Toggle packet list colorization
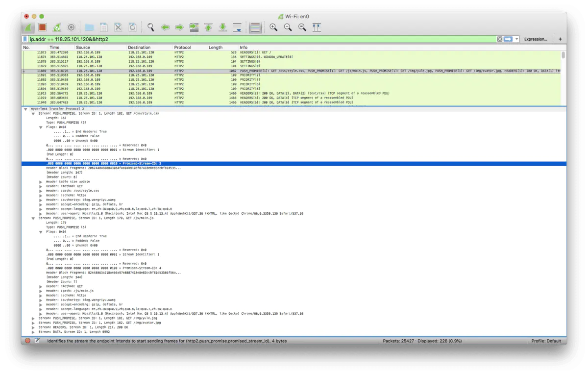Image resolution: width=588 pixels, height=375 pixels. pos(255,28)
